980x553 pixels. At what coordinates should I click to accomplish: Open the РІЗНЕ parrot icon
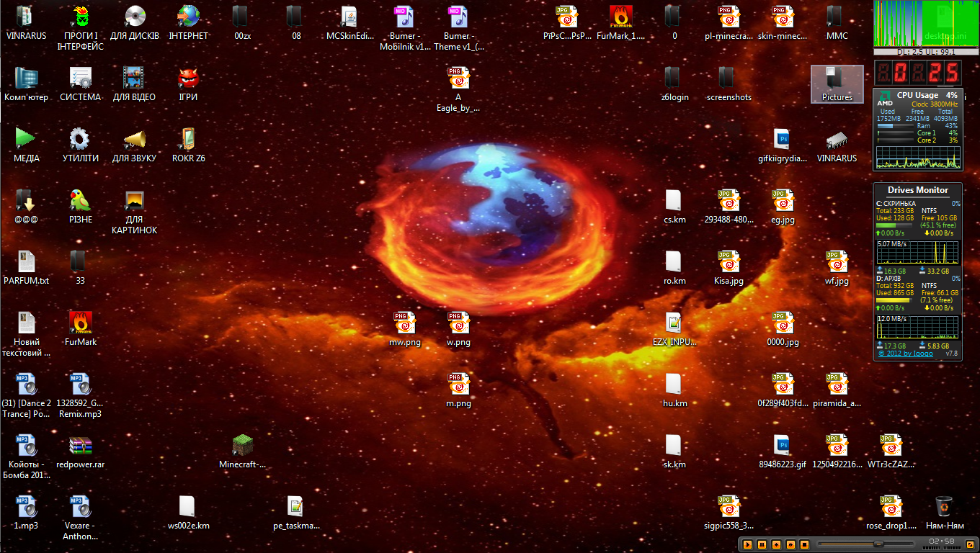80,207
